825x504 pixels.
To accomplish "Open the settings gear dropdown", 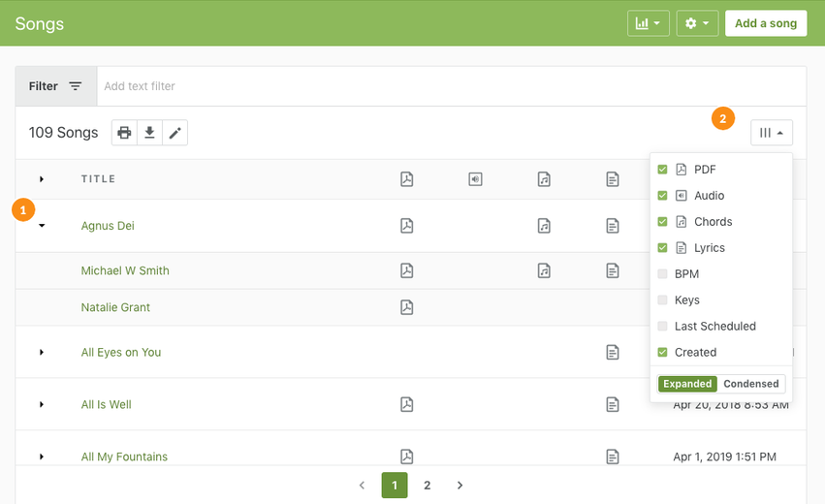I will click(697, 23).
